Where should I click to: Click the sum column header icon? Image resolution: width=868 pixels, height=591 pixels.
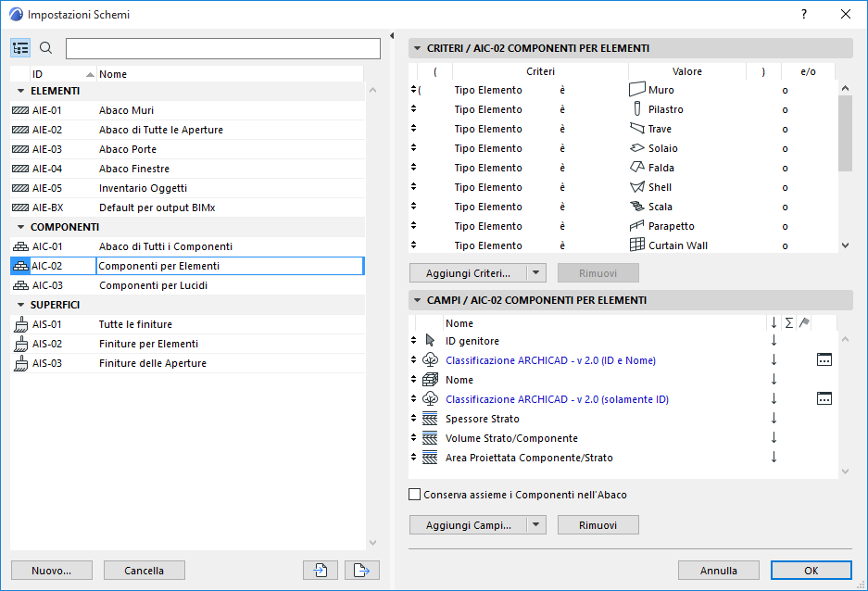[789, 322]
